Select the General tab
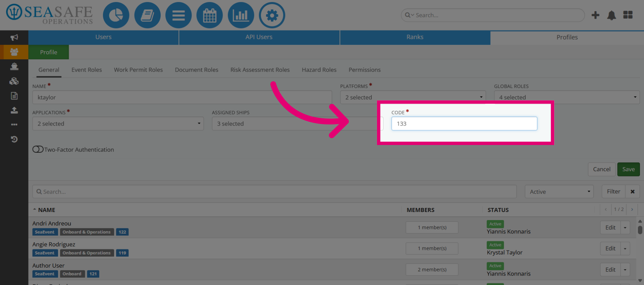Viewport: 644px width, 285px height. point(49,70)
